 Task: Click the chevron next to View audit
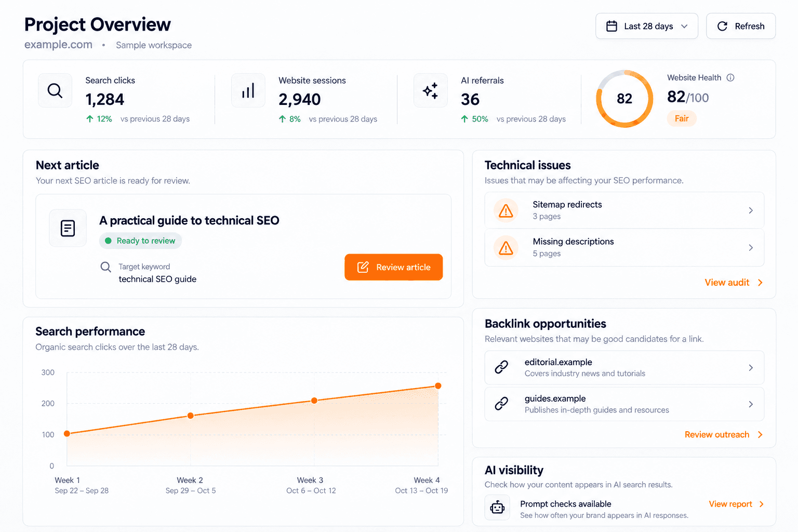pyautogui.click(x=760, y=283)
